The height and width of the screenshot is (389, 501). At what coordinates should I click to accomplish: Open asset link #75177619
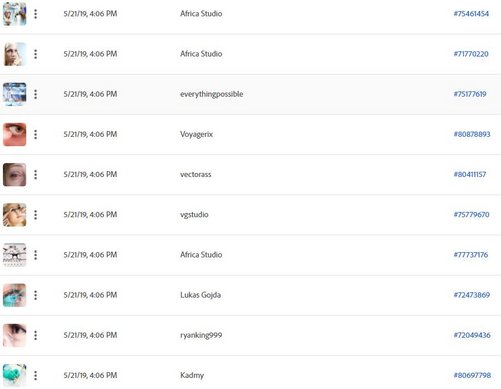(x=470, y=94)
